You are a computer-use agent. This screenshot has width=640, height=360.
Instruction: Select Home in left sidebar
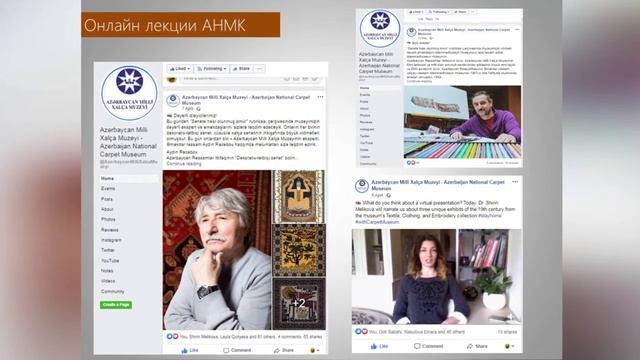(x=107, y=178)
